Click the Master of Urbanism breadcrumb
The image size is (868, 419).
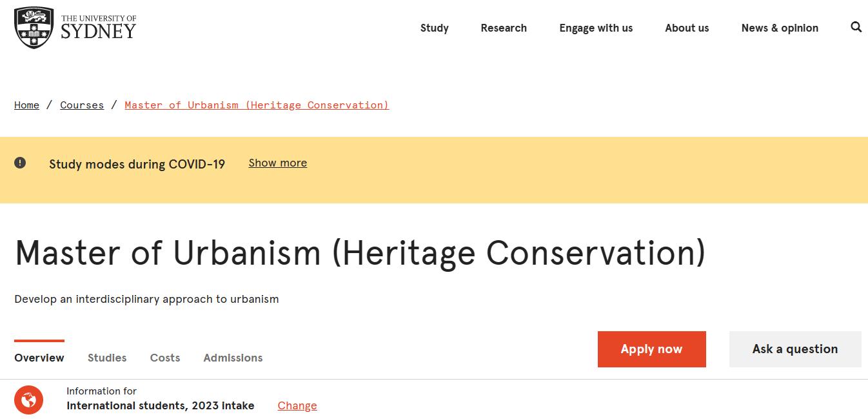[257, 105]
